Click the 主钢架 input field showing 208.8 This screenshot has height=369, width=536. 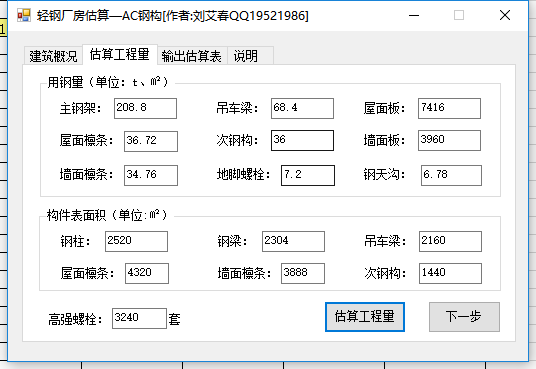point(145,108)
